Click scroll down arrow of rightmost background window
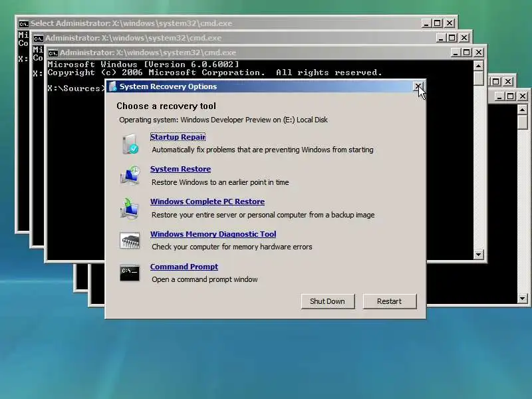 (x=522, y=298)
